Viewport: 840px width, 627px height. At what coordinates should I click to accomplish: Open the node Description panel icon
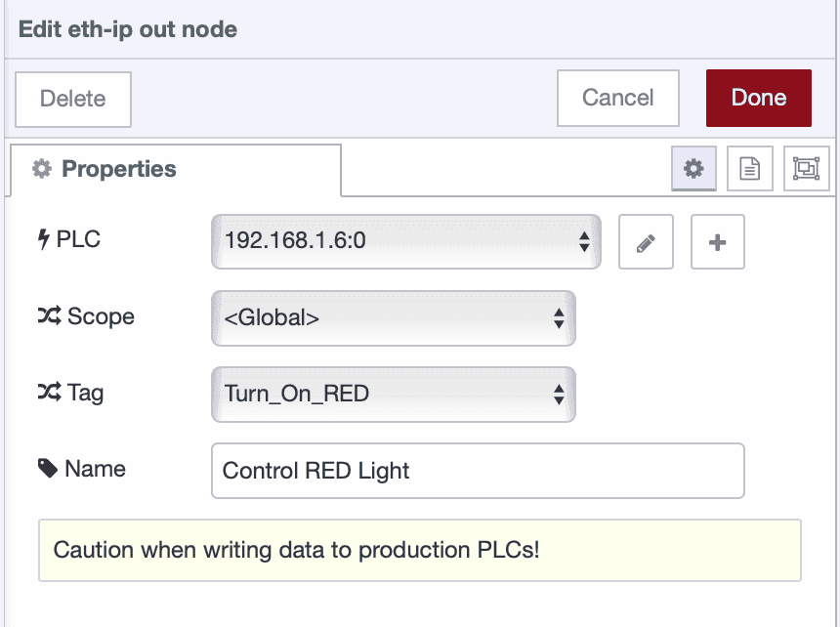pyautogui.click(x=749, y=168)
